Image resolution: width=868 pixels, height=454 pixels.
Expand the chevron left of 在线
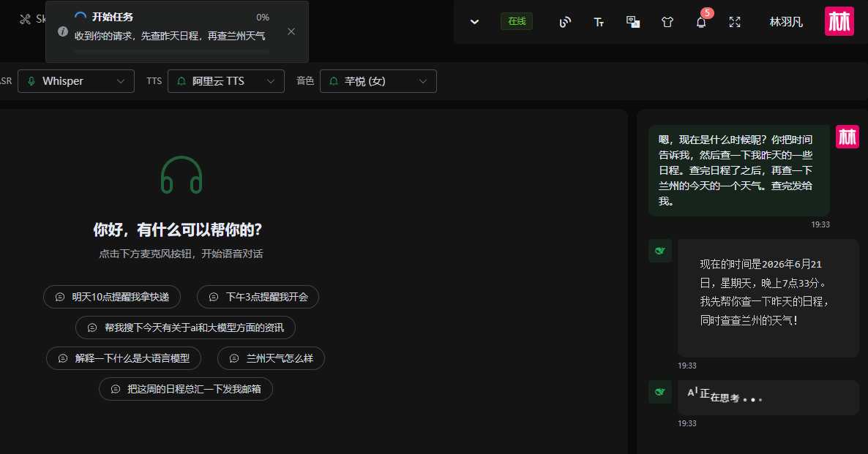click(474, 22)
